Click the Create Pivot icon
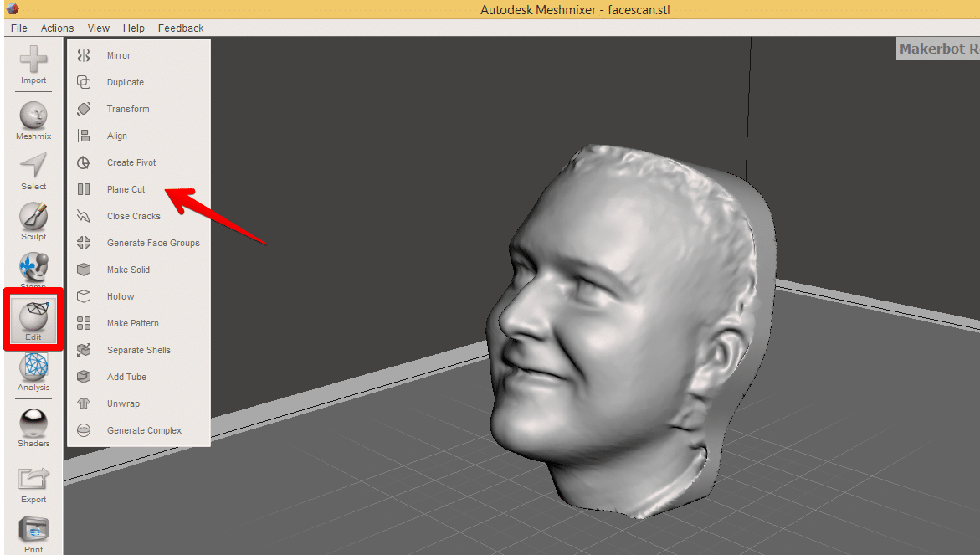Screen dimensions: 980x555 pyautogui.click(x=84, y=162)
